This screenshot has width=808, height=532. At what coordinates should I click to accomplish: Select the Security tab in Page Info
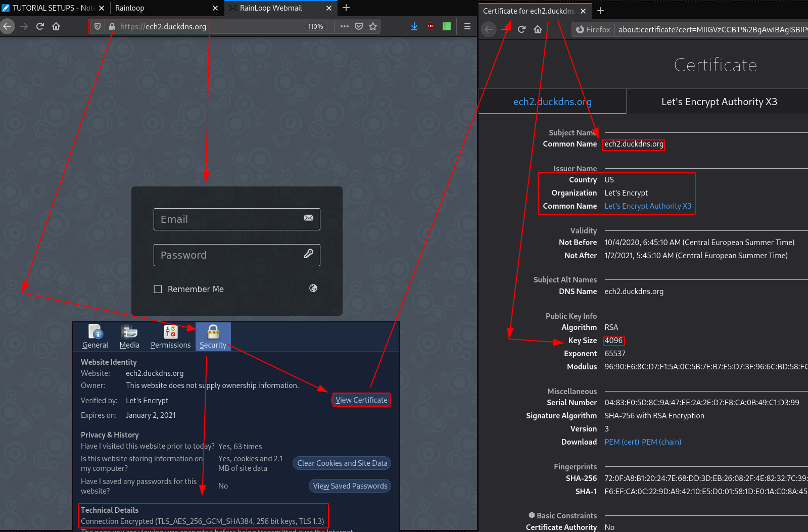click(x=213, y=336)
